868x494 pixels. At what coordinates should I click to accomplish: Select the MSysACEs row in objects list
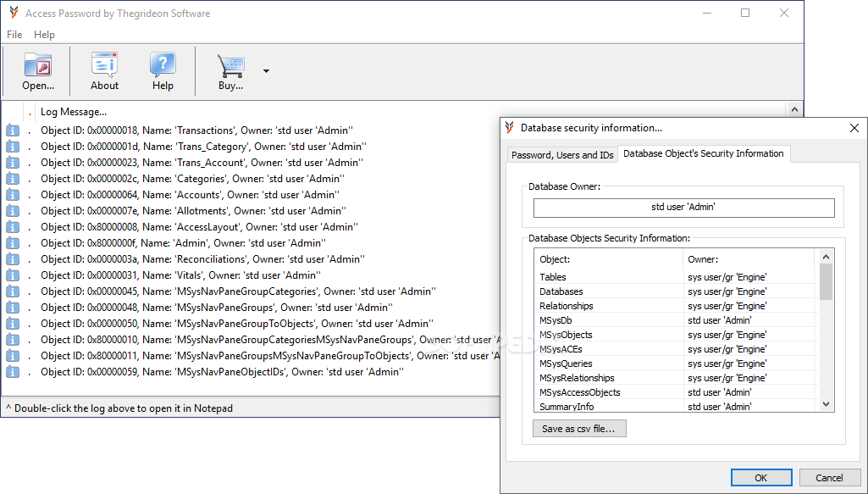click(676, 349)
